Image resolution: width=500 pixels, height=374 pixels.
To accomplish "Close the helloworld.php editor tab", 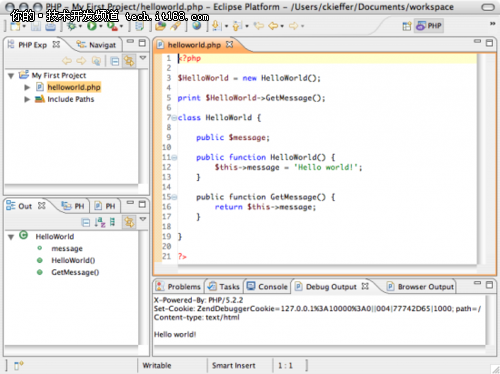I will click(x=229, y=44).
